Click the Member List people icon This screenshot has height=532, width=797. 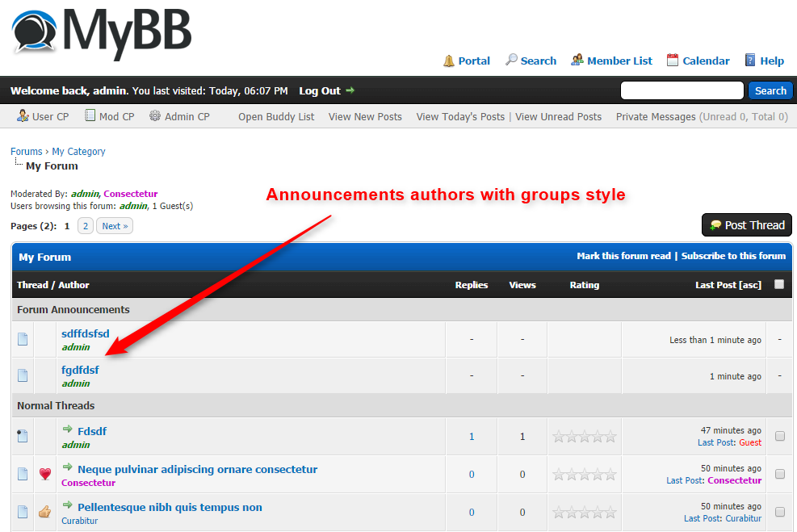(577, 61)
